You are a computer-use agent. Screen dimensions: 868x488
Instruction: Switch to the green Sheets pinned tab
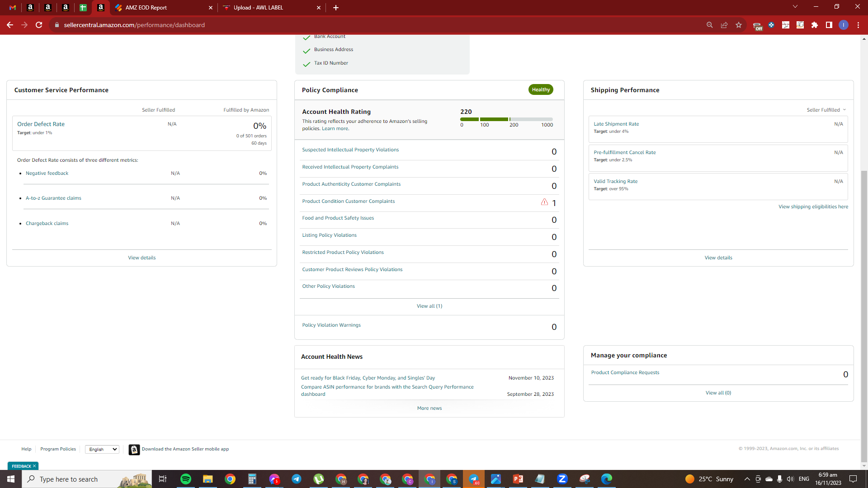pyautogui.click(x=83, y=8)
